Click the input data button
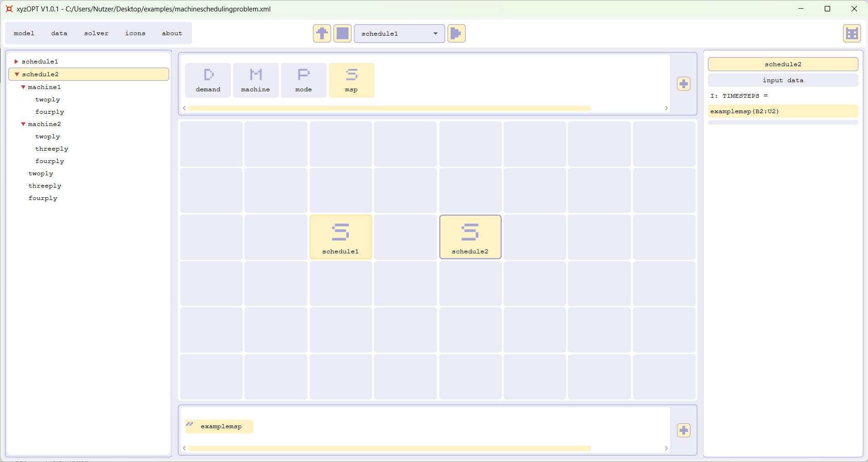The height and width of the screenshot is (462, 868). [783, 80]
